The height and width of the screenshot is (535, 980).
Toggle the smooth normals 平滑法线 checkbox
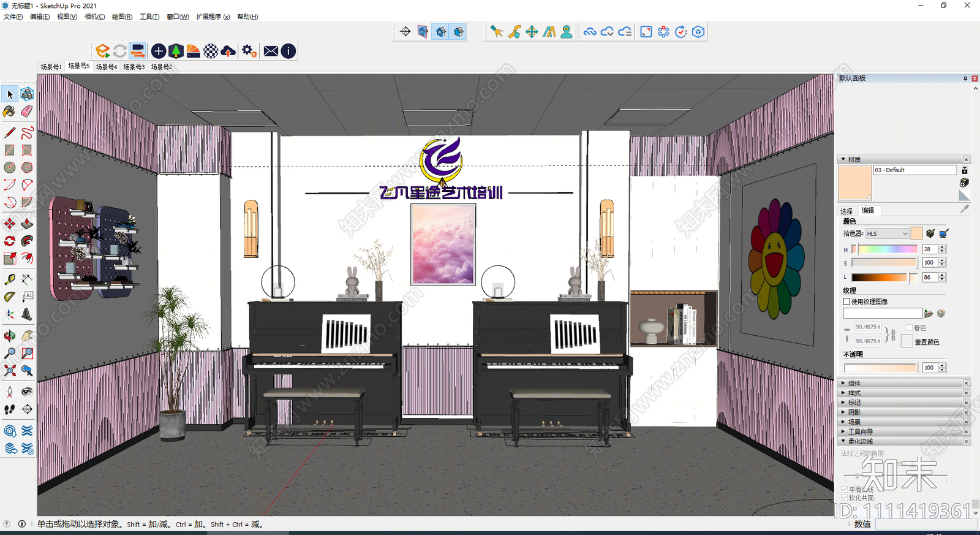[x=845, y=490]
